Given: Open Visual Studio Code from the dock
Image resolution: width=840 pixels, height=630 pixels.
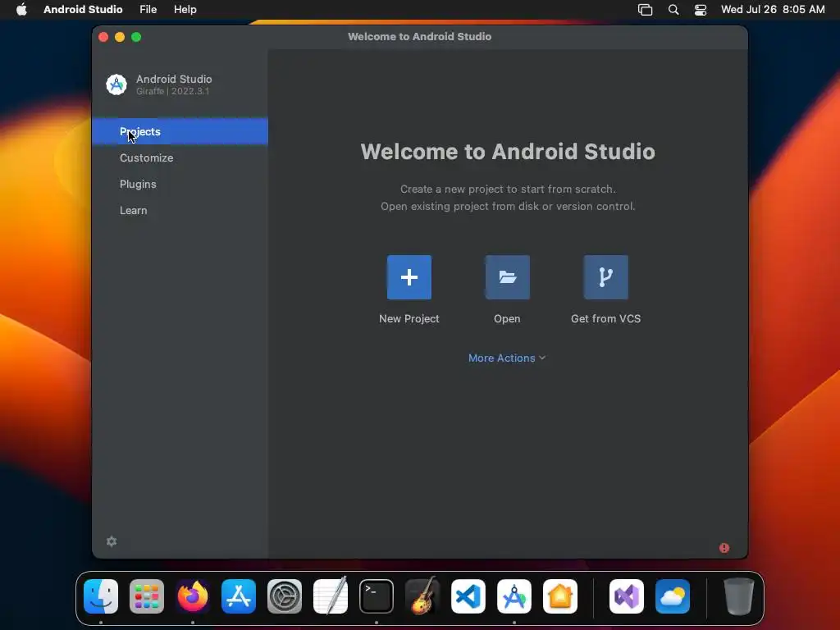Looking at the screenshot, I should (x=468, y=596).
